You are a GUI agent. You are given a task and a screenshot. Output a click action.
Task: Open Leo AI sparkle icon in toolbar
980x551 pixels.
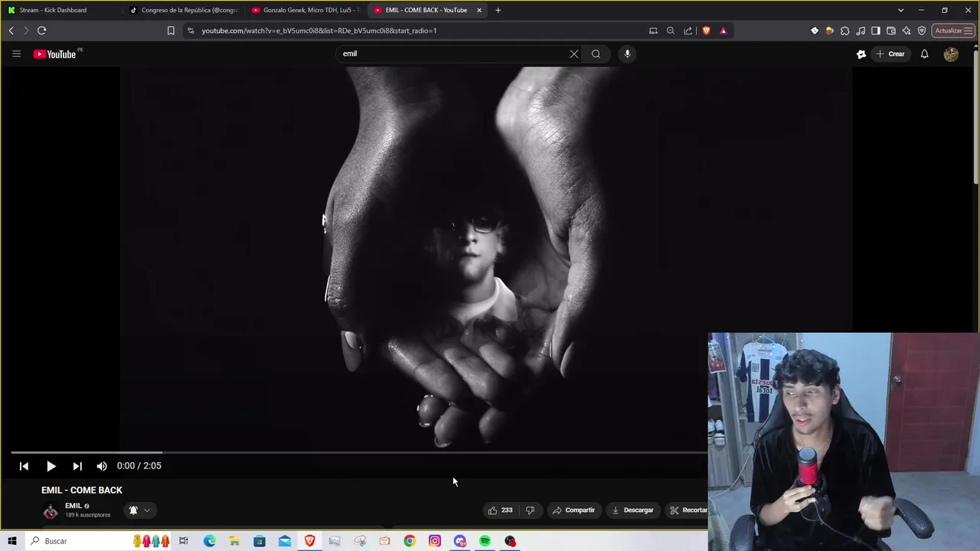point(906,31)
